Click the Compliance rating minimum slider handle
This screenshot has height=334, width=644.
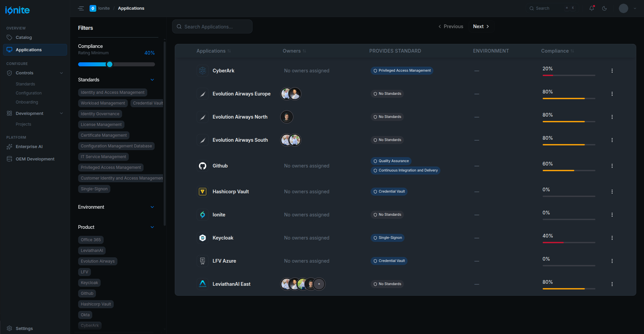(x=110, y=64)
